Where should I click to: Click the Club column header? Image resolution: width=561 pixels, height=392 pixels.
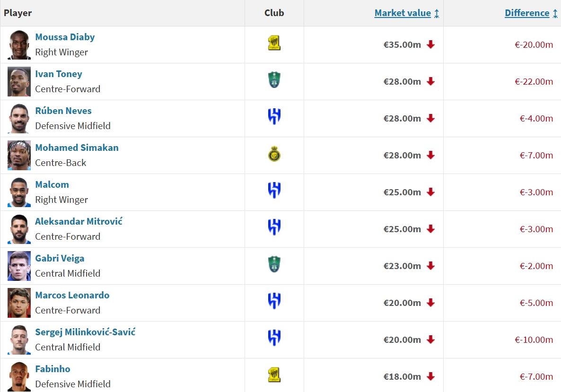(x=274, y=13)
